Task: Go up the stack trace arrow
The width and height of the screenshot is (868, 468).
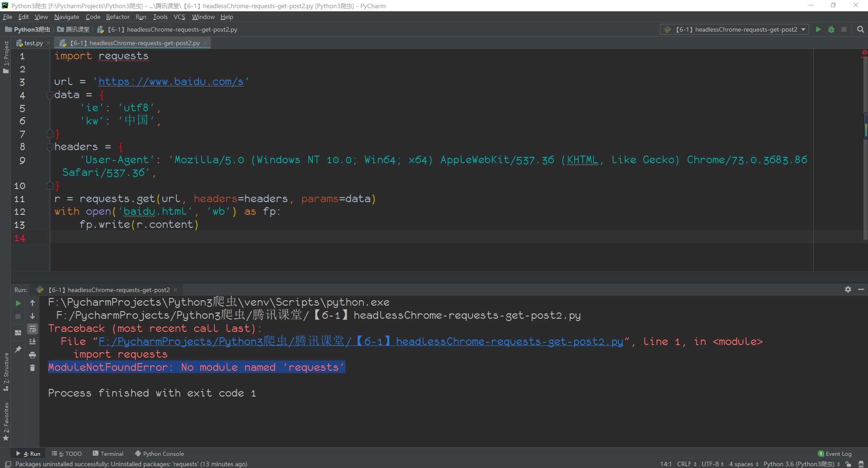Action: (33, 303)
